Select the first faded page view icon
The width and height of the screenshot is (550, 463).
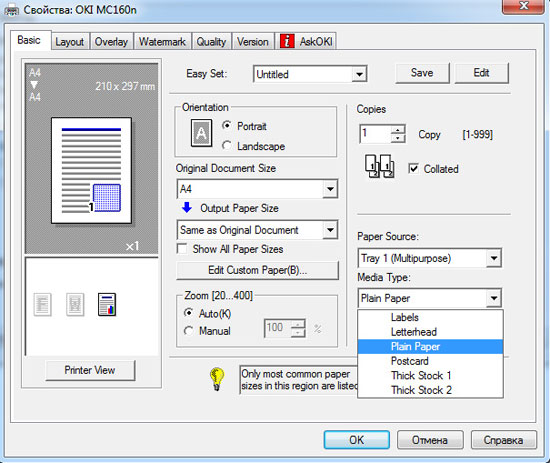click(x=42, y=304)
